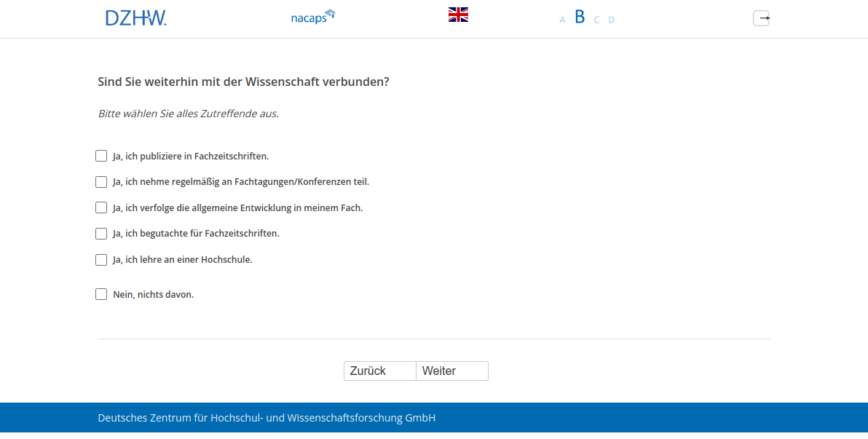Switch language via the British flag
868x439 pixels.
[x=458, y=15]
